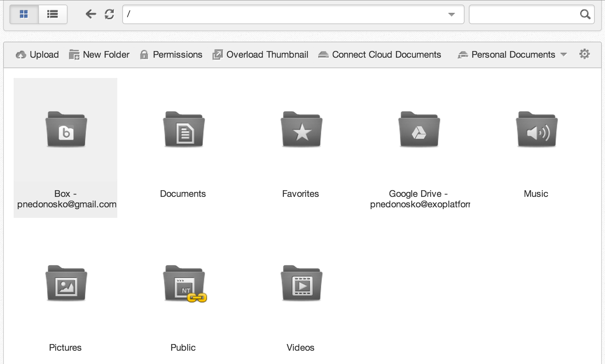The height and width of the screenshot is (364, 605).
Task: Click the Upload cloud icon
Action: 21,55
